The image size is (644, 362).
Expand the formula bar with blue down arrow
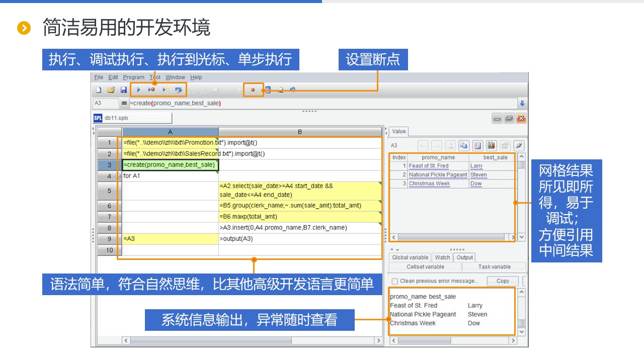point(522,103)
